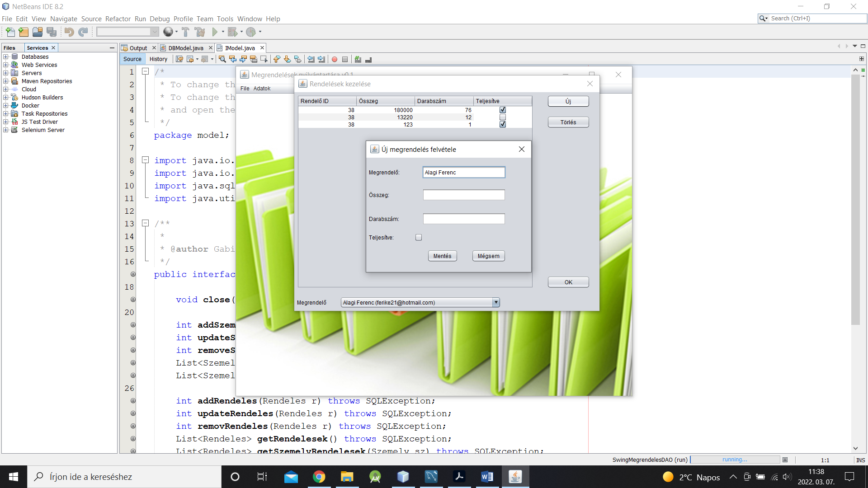Toggle Teljesítve checkbox in row with 123

point(503,124)
